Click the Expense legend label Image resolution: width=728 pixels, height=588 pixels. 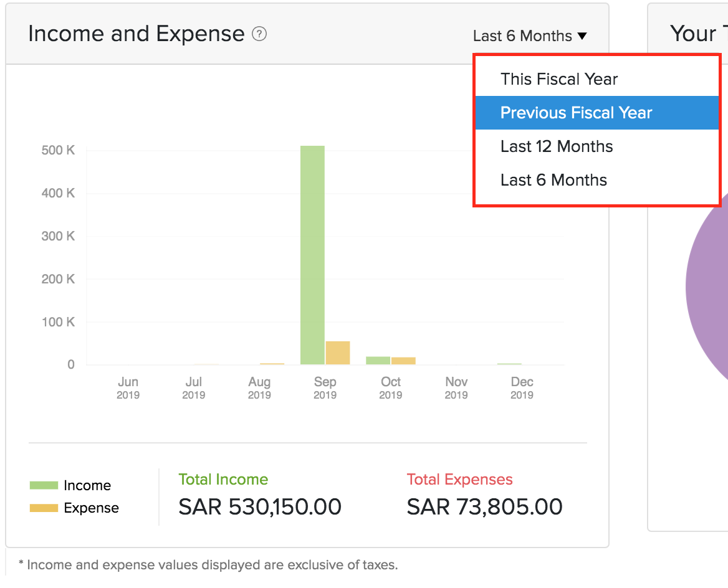(x=91, y=508)
